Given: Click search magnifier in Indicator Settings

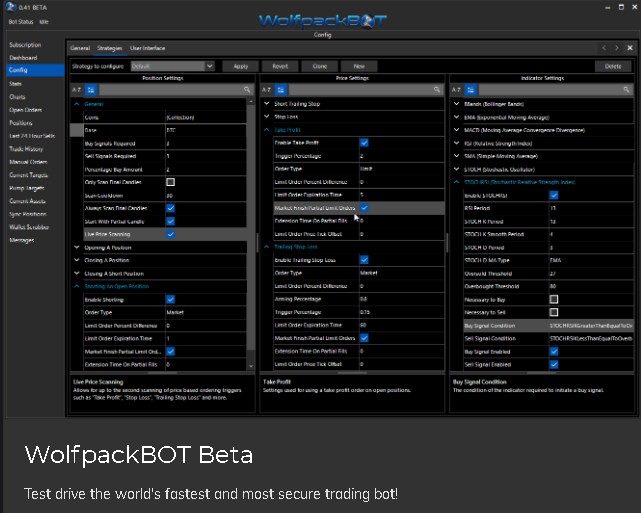Looking at the screenshot, I should [x=626, y=90].
